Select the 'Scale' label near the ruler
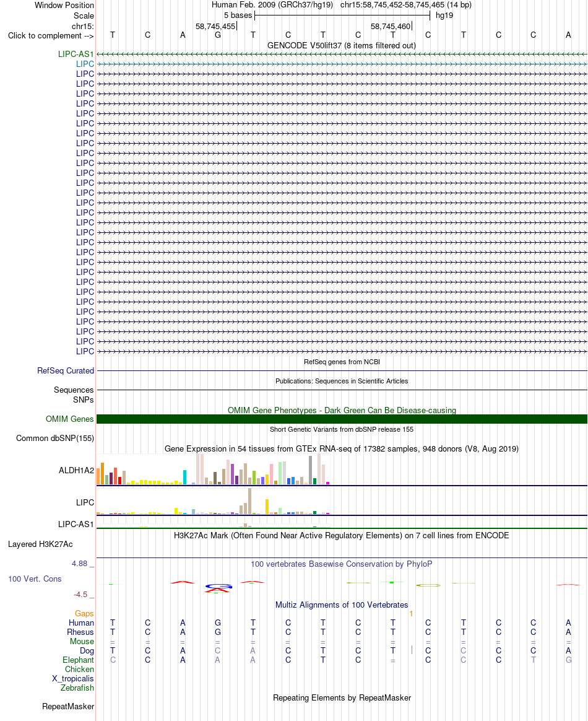Image resolution: width=588 pixels, height=721 pixels. tap(84, 15)
